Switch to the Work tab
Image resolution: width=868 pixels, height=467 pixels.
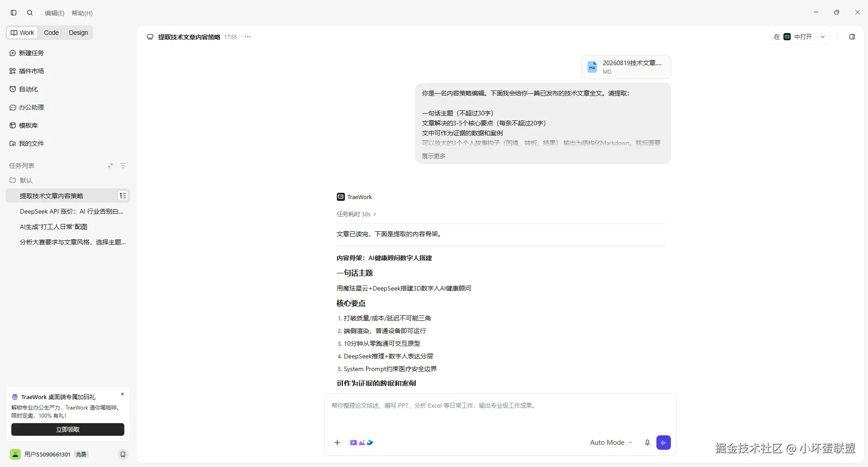click(x=23, y=33)
